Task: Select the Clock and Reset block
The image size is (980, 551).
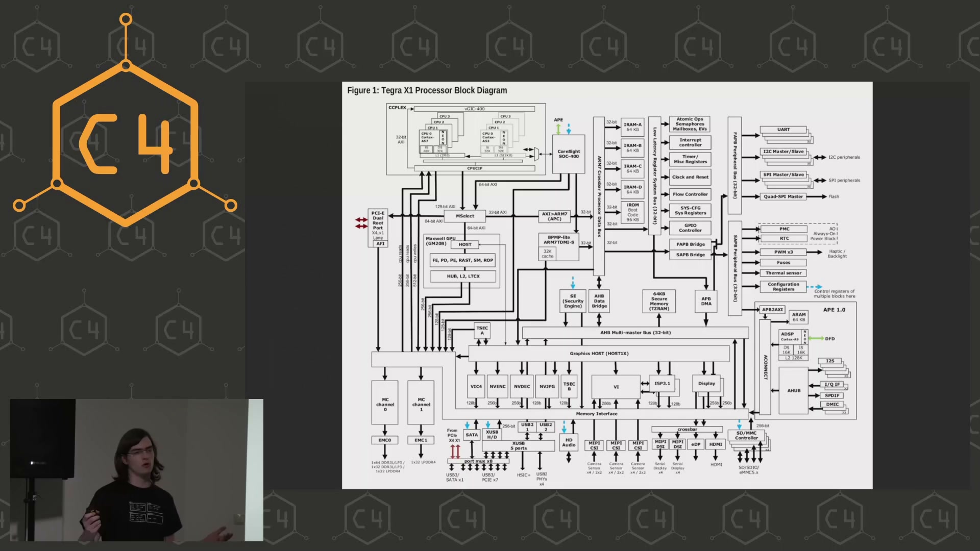Action: point(690,177)
